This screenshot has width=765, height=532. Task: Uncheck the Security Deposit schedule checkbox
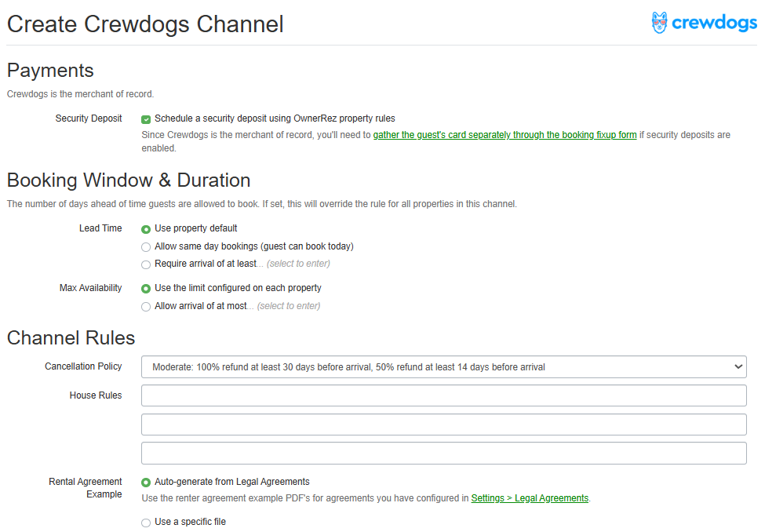(x=146, y=119)
